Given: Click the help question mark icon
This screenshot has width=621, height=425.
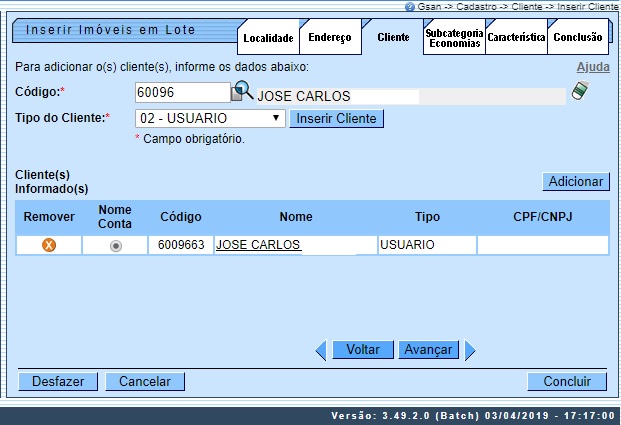Looking at the screenshot, I should tap(410, 7).
